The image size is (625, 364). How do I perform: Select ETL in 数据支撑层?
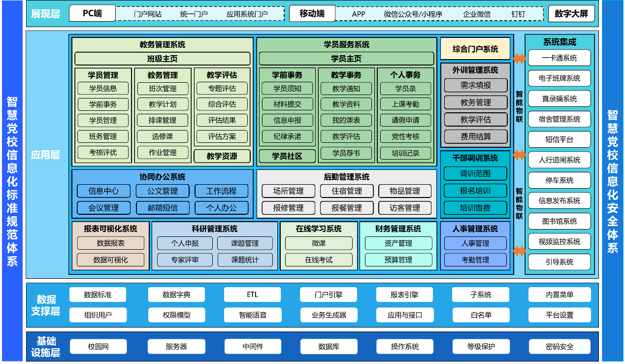coord(252,295)
